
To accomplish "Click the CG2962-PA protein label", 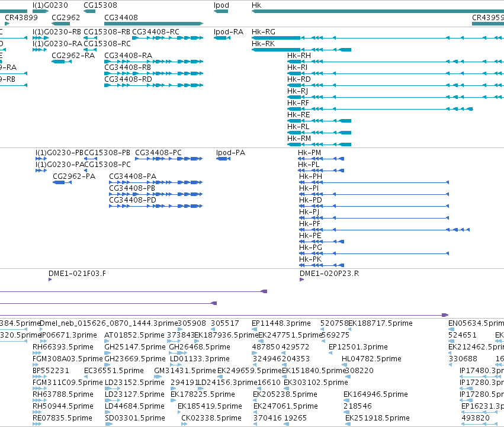I will (74, 177).
